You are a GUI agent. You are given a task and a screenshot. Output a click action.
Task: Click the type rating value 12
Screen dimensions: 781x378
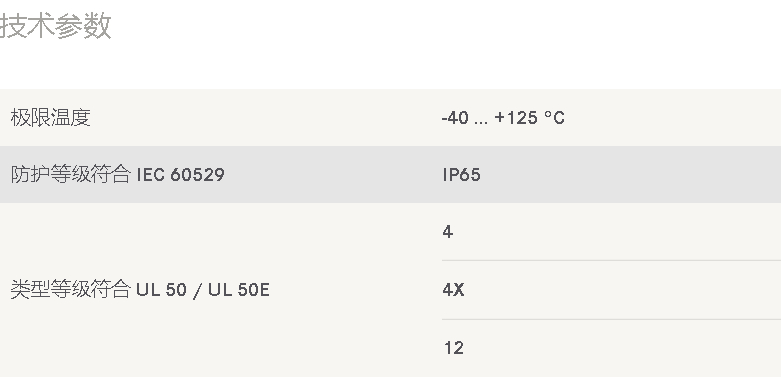coord(453,348)
